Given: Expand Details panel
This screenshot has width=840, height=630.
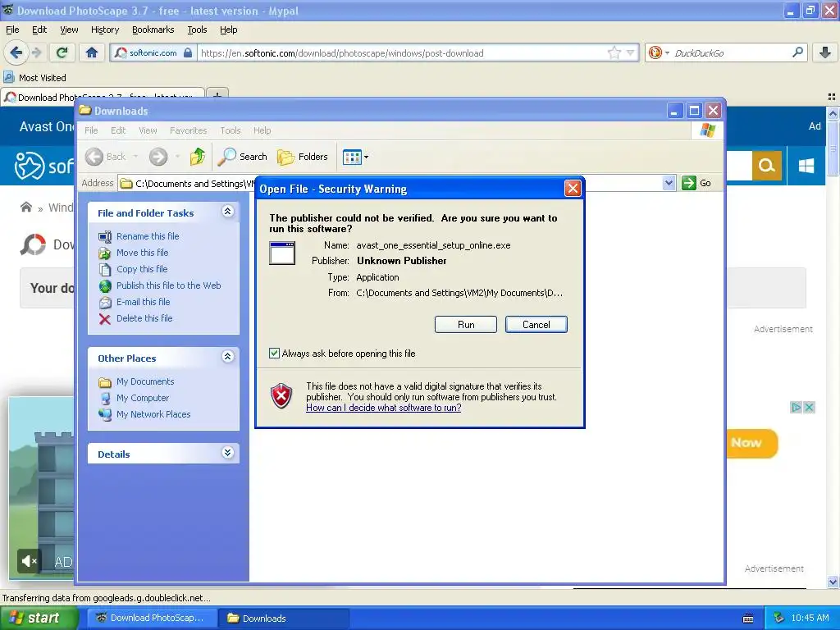Looking at the screenshot, I should [228, 453].
